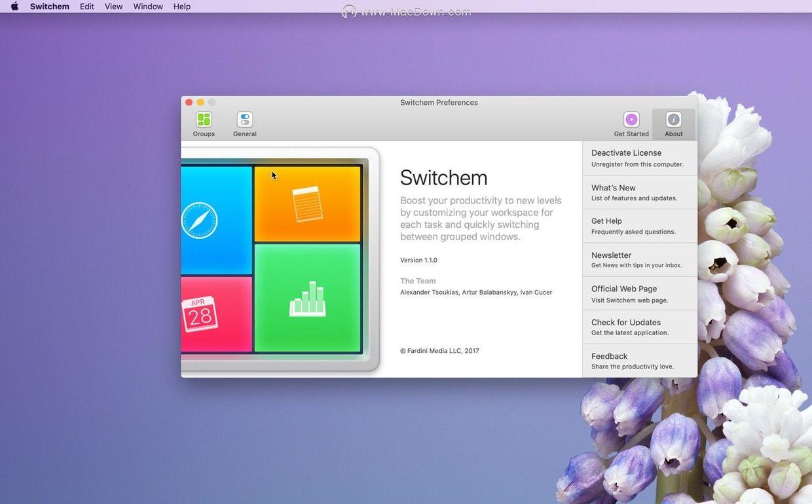Select the About info icon
Screen dimensions: 812x504
[x=673, y=120]
